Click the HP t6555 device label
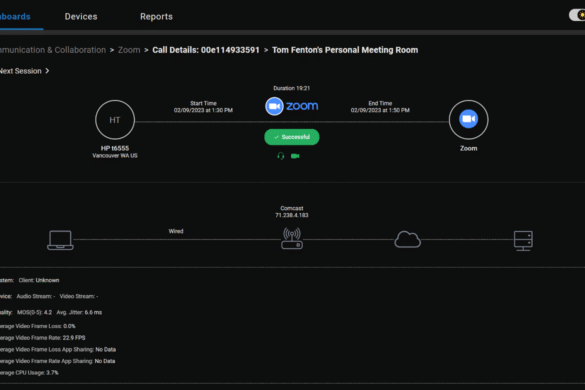 (115, 148)
